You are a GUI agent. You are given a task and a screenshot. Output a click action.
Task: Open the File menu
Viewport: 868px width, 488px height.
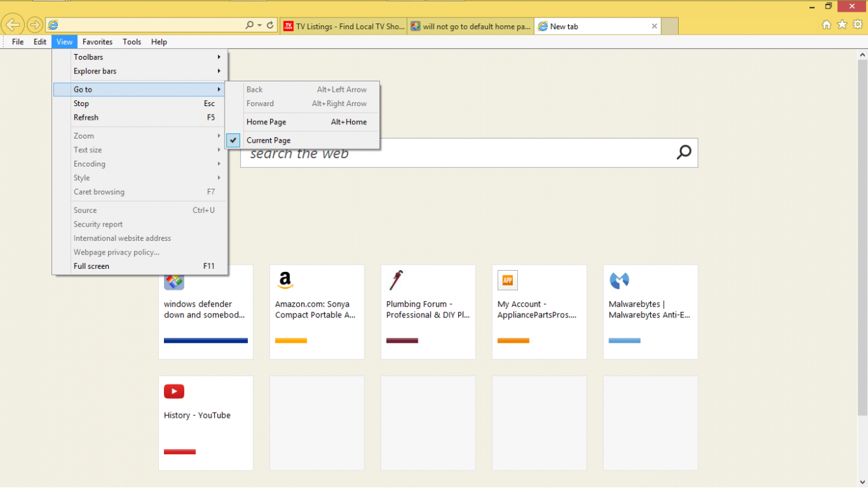(18, 42)
